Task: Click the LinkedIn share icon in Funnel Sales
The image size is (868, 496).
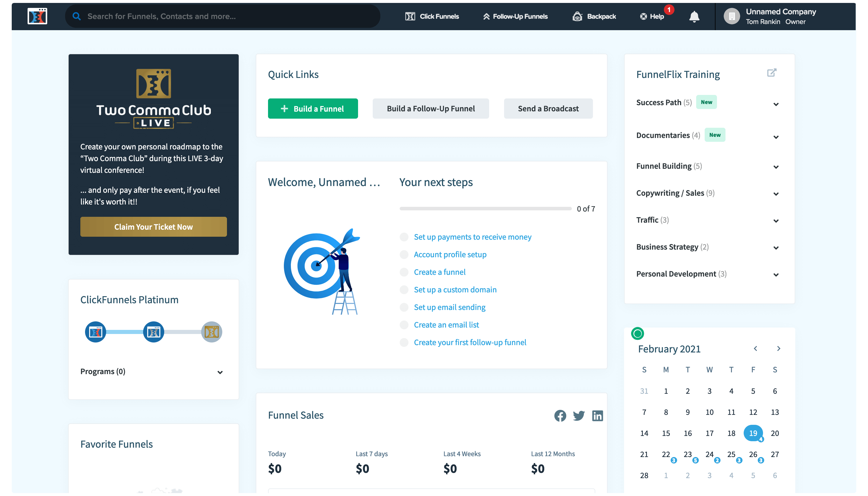Action: click(597, 415)
